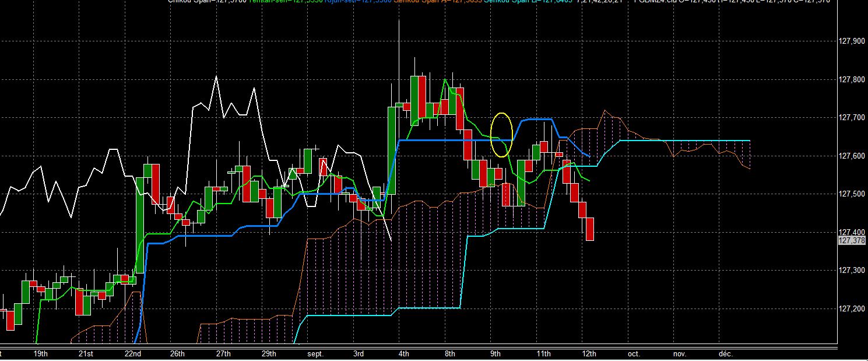Click the 127,300 price axis label
Viewport: 868px width, 361px height.
852,270
